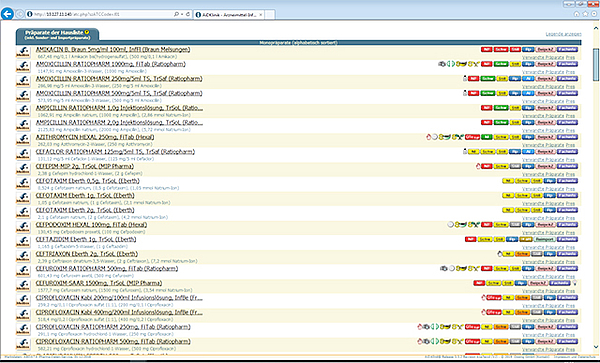
Task: Click the green tablet-split icon in AMOXICILLIN 1000mg row
Action: point(451,64)
